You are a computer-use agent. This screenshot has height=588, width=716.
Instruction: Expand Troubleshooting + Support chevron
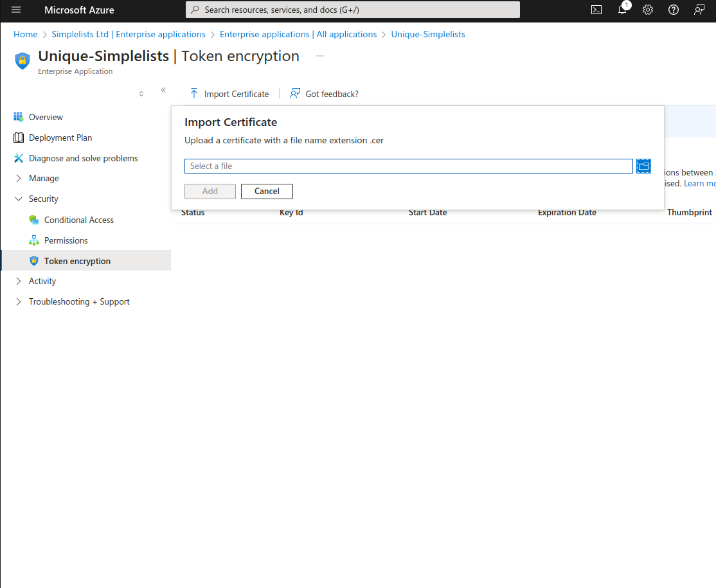pos(18,301)
